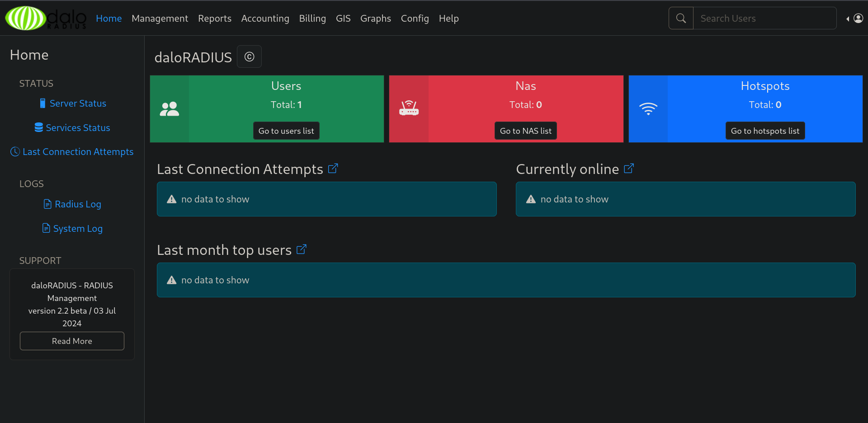Click the copyright icon beside daloRADIUS
Screen dimensions: 868x423
pos(249,56)
